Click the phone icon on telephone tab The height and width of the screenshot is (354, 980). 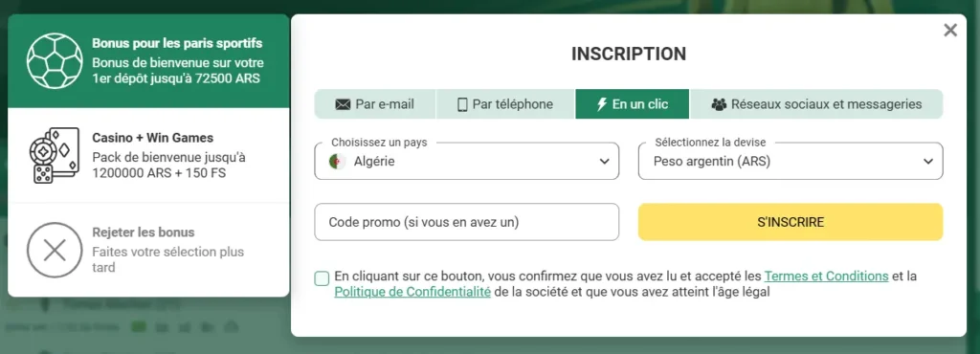[x=462, y=104]
